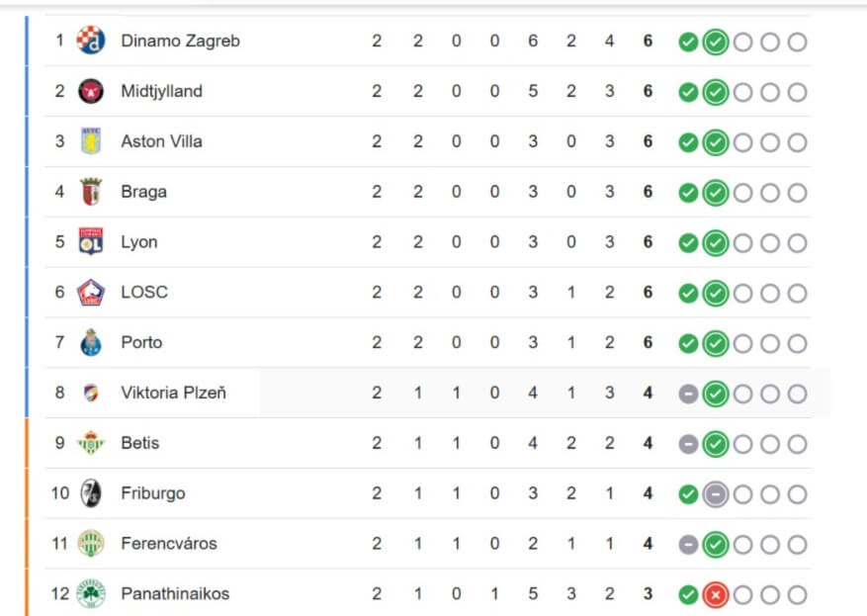Click Dinamo Zagreb's latest green win indicator
Screen dimensions: 867x616
tap(715, 42)
